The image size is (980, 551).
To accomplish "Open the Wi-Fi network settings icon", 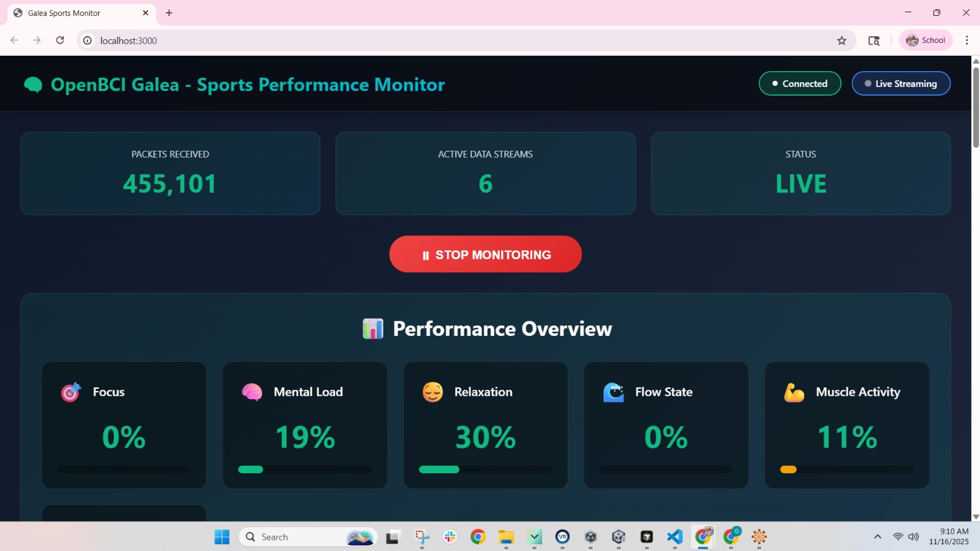I will pos(898,537).
